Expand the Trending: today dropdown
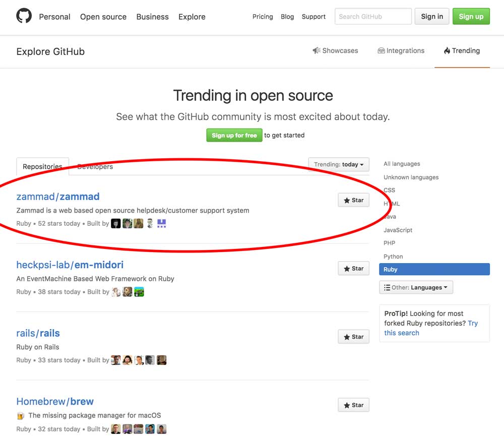The height and width of the screenshot is (444, 504). (x=339, y=164)
